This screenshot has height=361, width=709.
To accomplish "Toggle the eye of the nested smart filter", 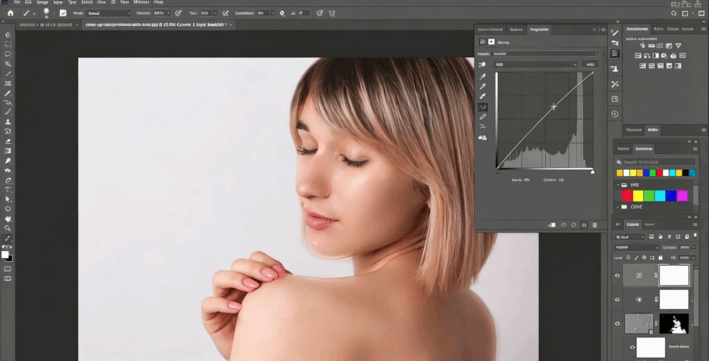I will [632, 347].
